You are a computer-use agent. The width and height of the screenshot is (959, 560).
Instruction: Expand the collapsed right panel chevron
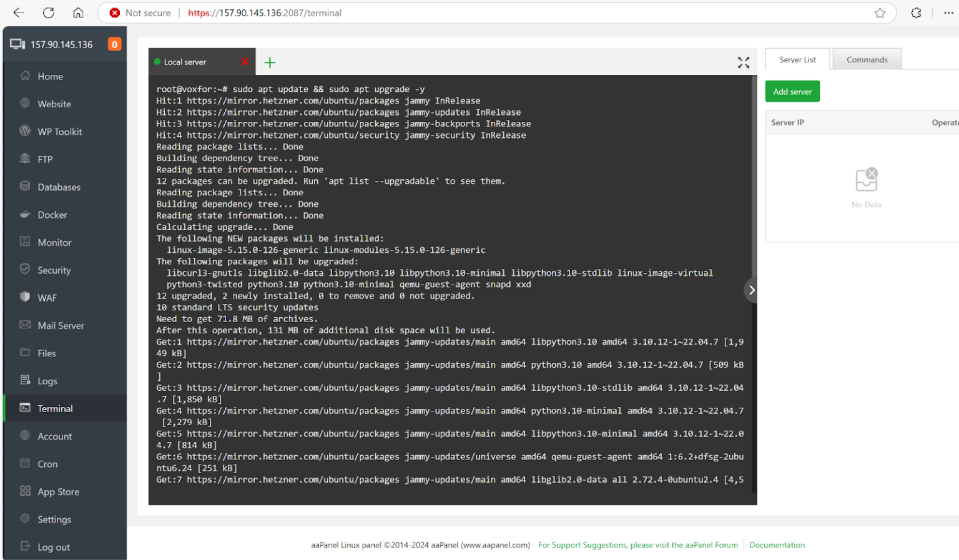click(x=752, y=290)
